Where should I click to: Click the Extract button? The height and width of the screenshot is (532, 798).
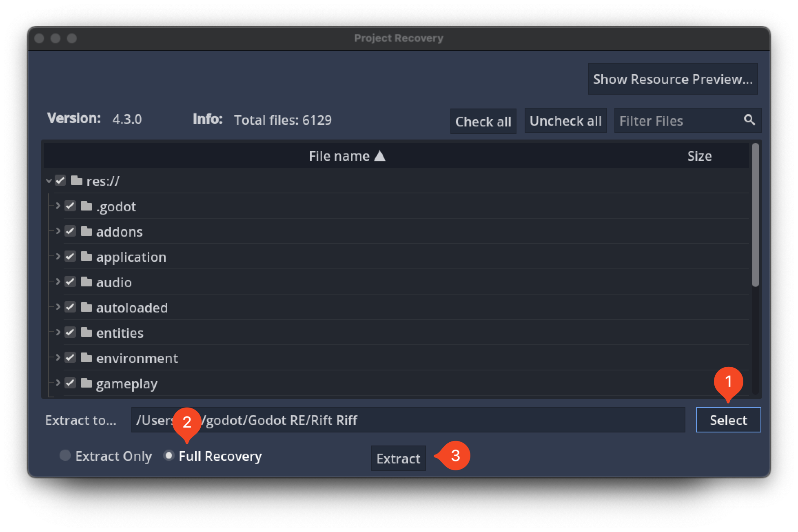399,457
